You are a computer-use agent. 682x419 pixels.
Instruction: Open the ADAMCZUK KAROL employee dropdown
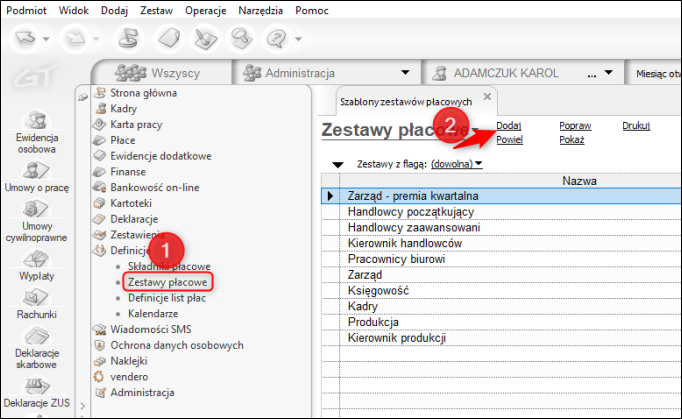608,73
